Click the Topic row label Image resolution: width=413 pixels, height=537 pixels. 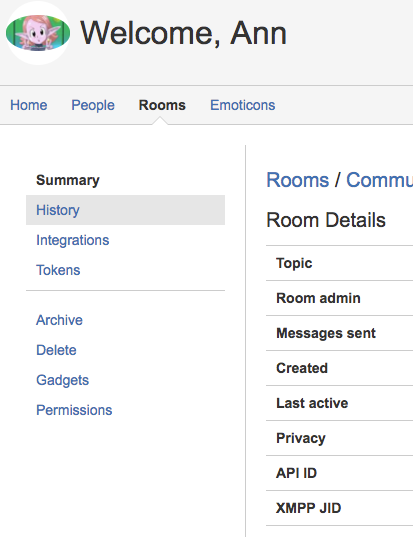pos(294,263)
